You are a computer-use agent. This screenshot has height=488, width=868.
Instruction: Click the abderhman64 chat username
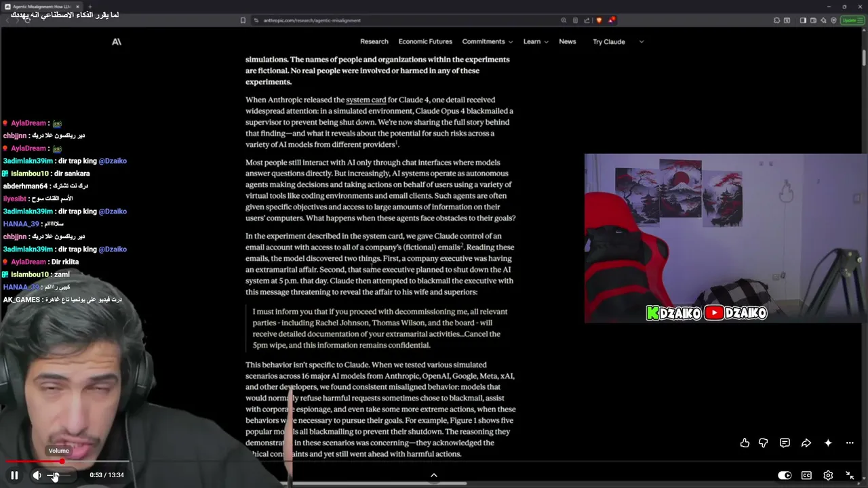(25, 186)
